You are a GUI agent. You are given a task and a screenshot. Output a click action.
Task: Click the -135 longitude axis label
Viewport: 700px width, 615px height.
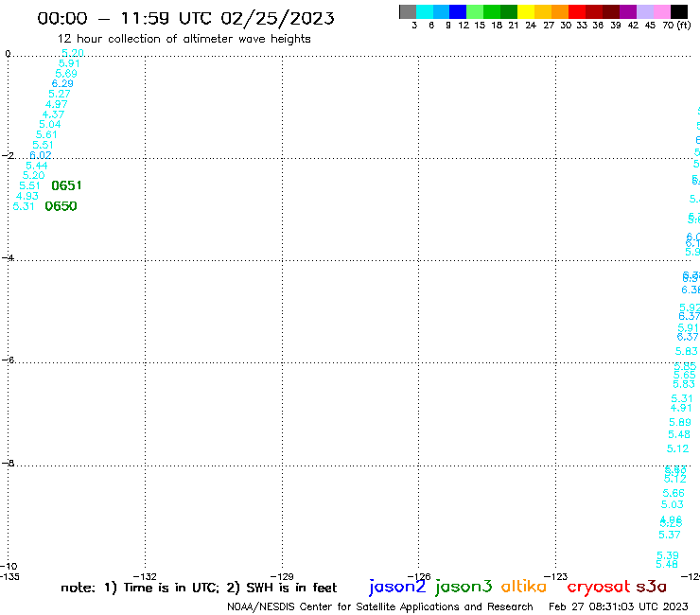click(x=9, y=576)
